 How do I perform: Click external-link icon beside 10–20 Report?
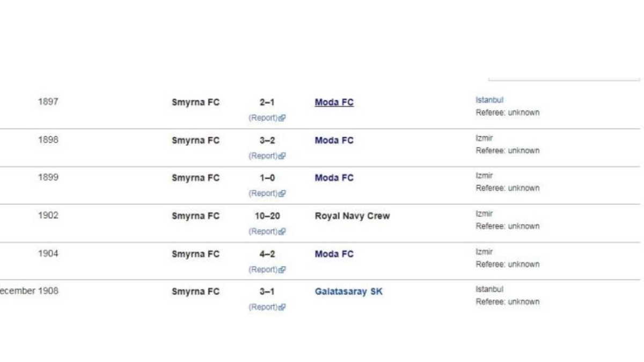(282, 232)
